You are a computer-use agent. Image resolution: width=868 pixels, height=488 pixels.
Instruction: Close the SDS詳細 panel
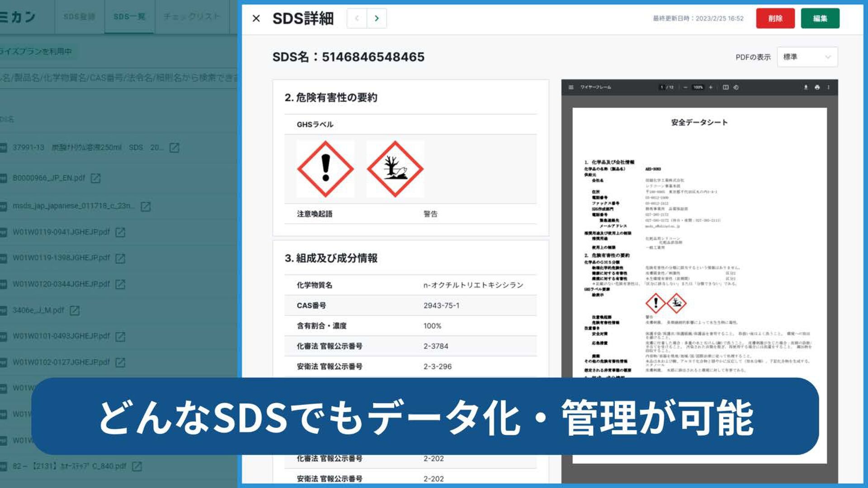(256, 19)
